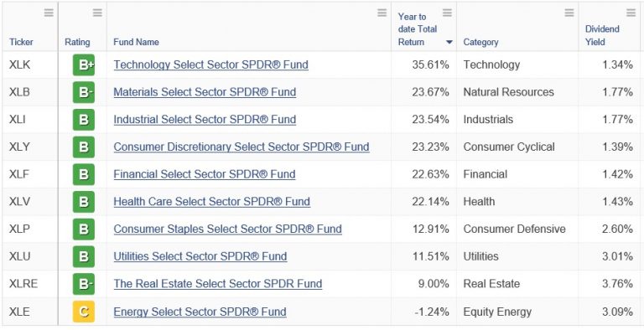The height and width of the screenshot is (330, 644).
Task: Open The Real Estate Select Sector SPDR Fund
Action: tap(218, 284)
